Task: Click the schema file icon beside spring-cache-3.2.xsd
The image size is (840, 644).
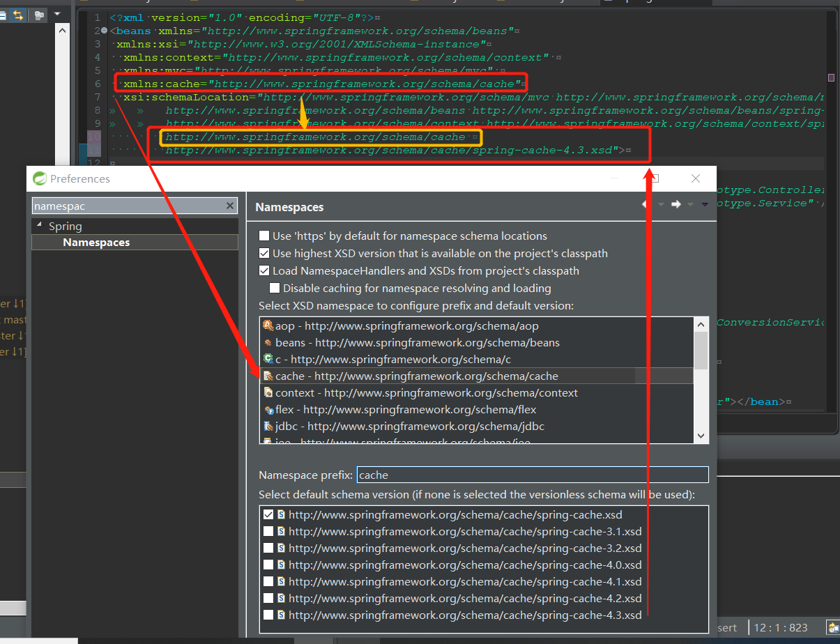Action: click(282, 548)
